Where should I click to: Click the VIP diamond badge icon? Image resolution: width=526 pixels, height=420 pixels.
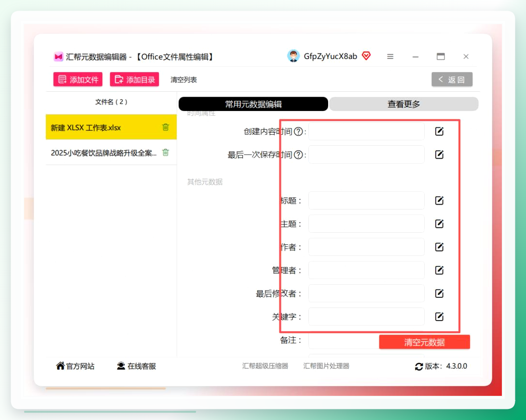tap(366, 56)
